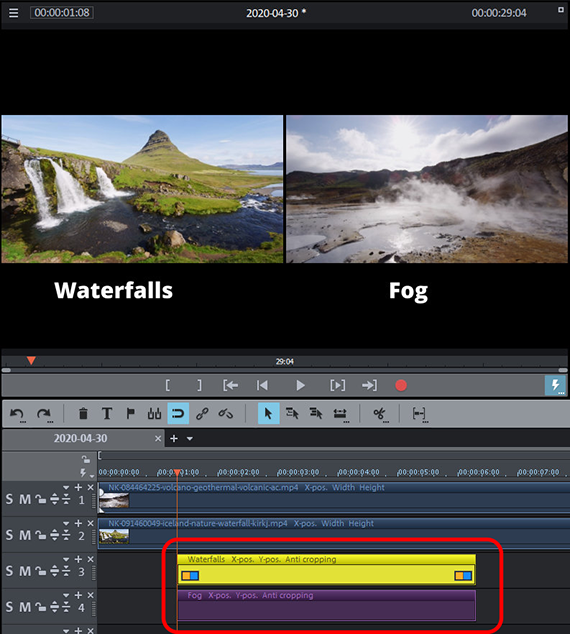This screenshot has width=570, height=634.
Task: Delete track 1 with the x icon
Action: [x=91, y=488]
